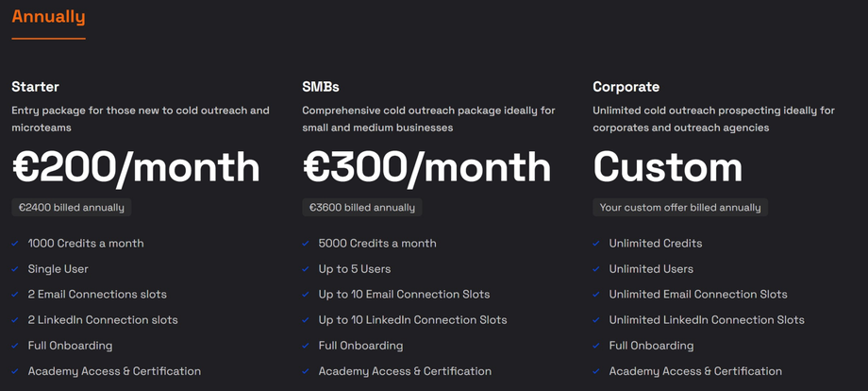Click checkmark next to Single User

pos(15,269)
